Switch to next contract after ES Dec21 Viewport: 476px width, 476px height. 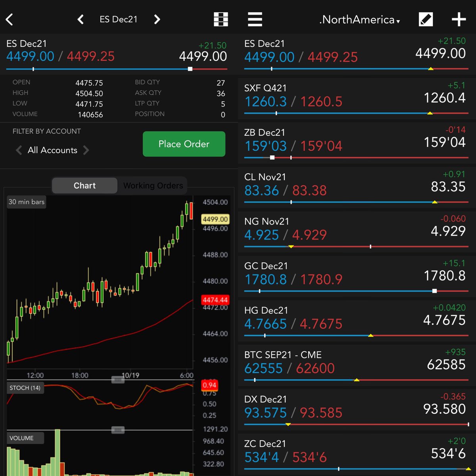(157, 19)
